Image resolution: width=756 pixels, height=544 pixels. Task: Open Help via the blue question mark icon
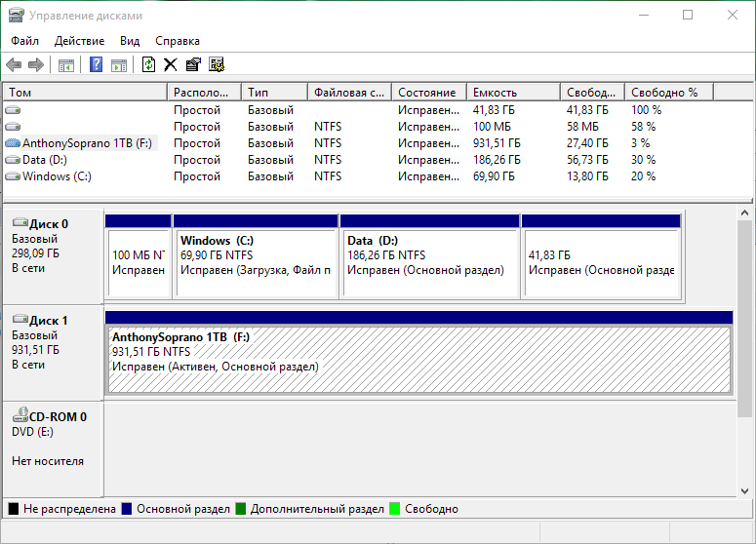[x=97, y=64]
